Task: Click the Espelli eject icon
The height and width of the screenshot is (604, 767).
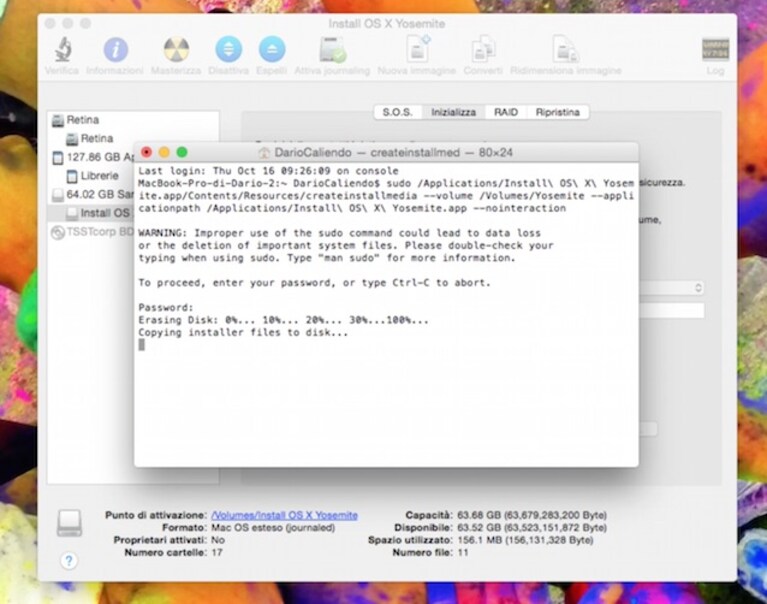Action: [x=272, y=49]
